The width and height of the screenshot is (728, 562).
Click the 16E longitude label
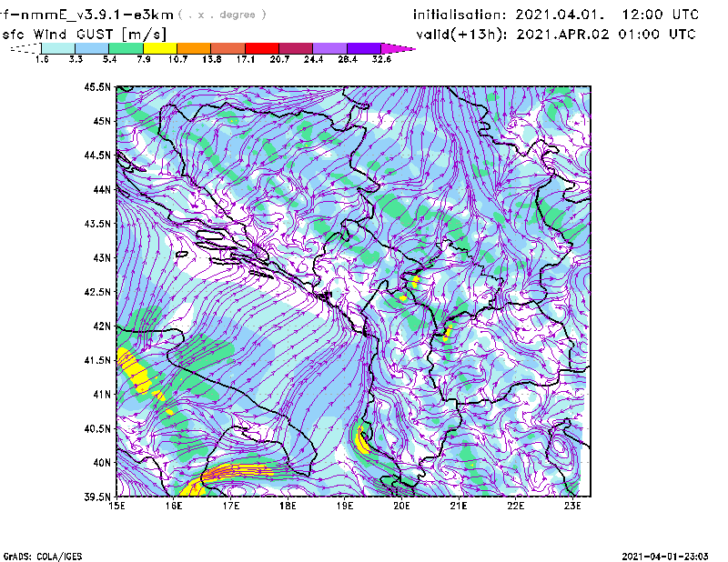(174, 506)
